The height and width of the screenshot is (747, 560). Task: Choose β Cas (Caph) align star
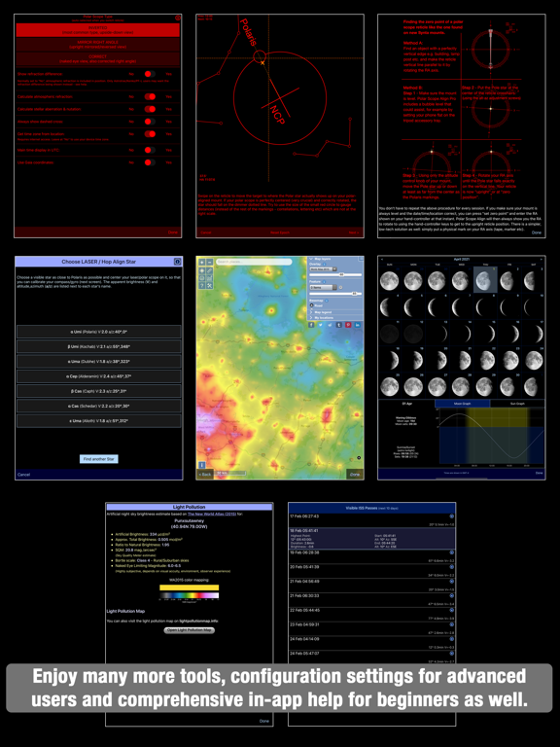point(98,391)
